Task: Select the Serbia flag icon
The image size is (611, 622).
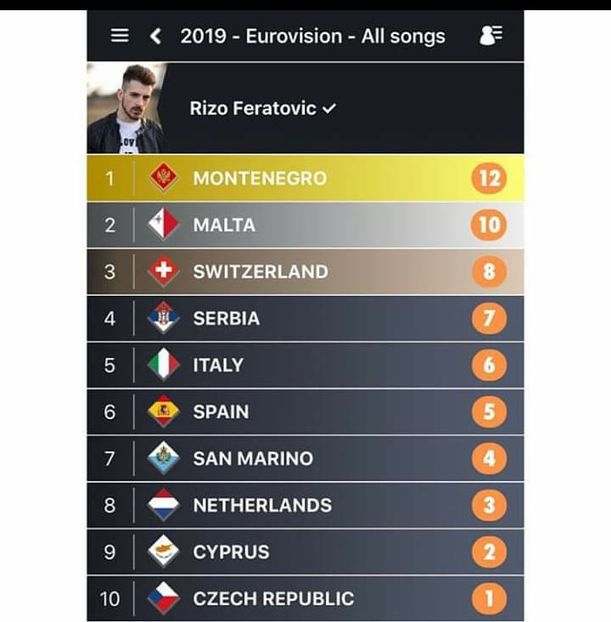Action: pos(163,318)
